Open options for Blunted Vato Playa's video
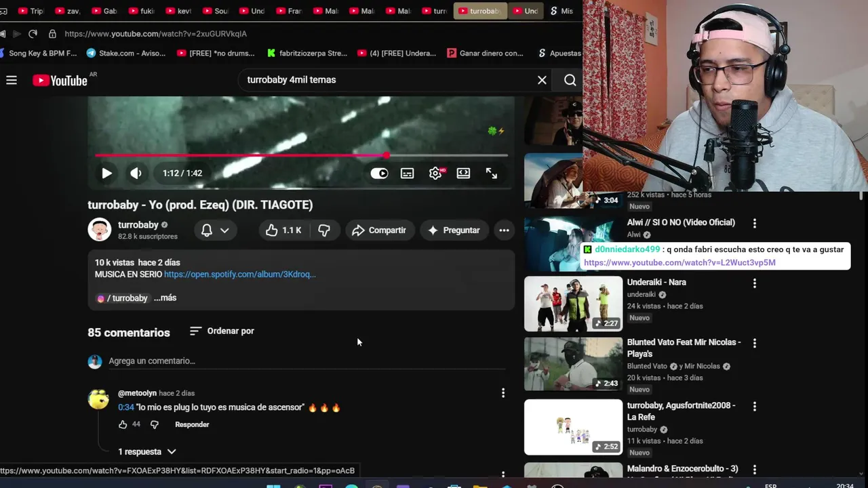 coord(754,343)
